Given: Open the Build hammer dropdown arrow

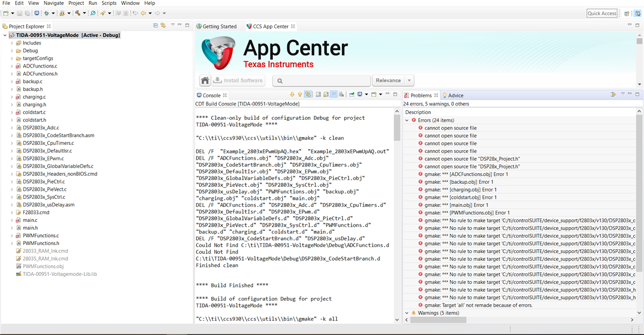Looking at the screenshot, I should pos(84,13).
